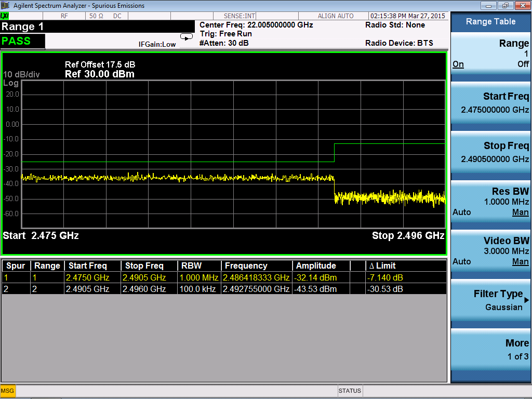Click the Radio Std: None label
532x399 pixels.
tap(395, 25)
